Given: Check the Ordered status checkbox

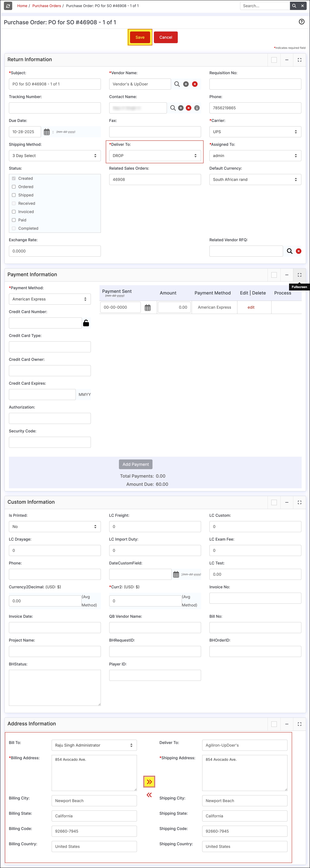Looking at the screenshot, I should pos(14,187).
